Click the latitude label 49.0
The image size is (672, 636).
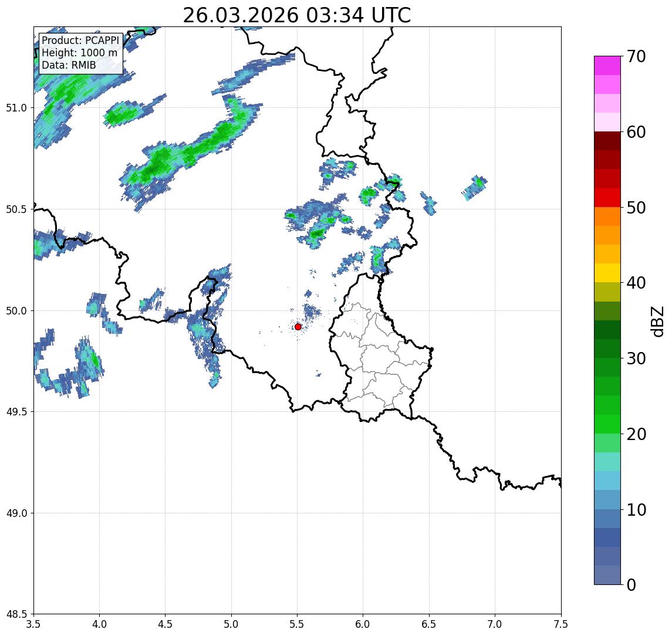(x=16, y=513)
